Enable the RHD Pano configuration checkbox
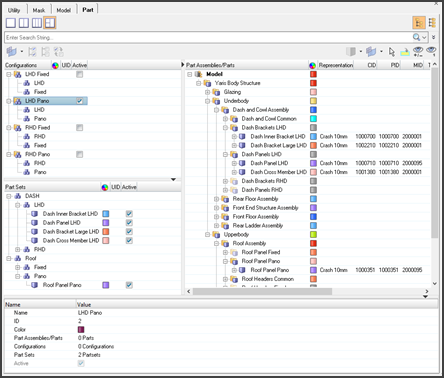The height and width of the screenshot is (378, 444). click(x=79, y=154)
